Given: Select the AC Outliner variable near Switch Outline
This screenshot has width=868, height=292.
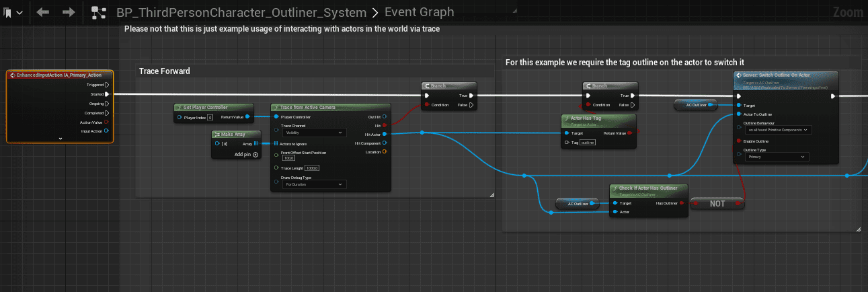Looking at the screenshot, I should pyautogui.click(x=695, y=104).
